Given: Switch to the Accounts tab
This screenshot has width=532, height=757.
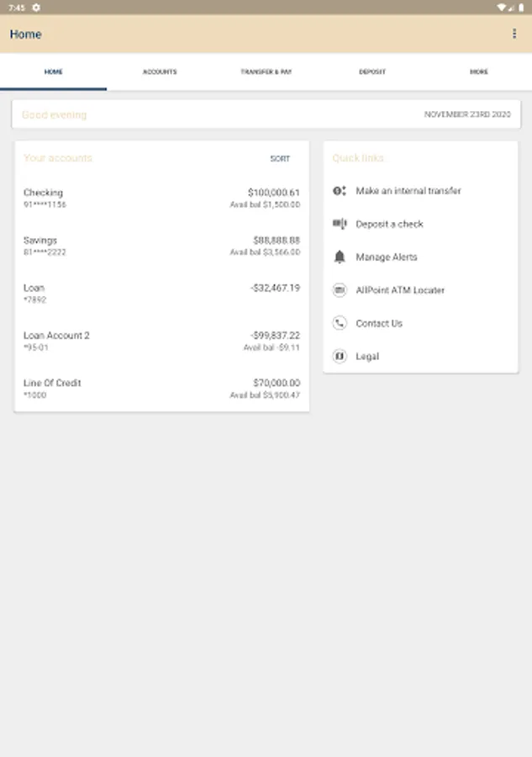Looking at the screenshot, I should tap(160, 72).
